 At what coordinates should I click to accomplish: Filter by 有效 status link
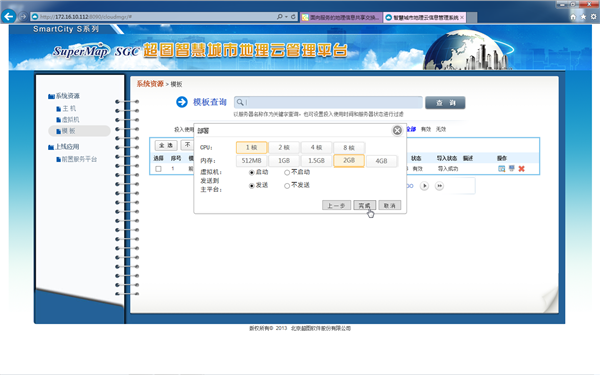[x=426, y=129]
